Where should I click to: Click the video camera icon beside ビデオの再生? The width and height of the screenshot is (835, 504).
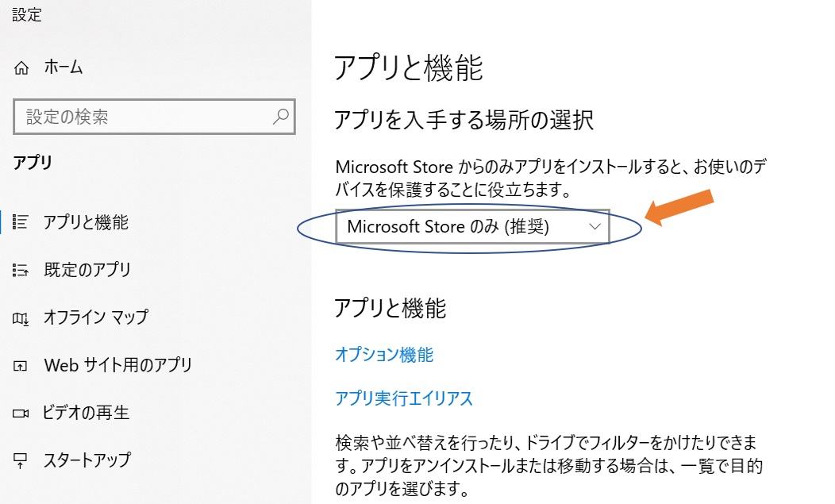(21, 414)
